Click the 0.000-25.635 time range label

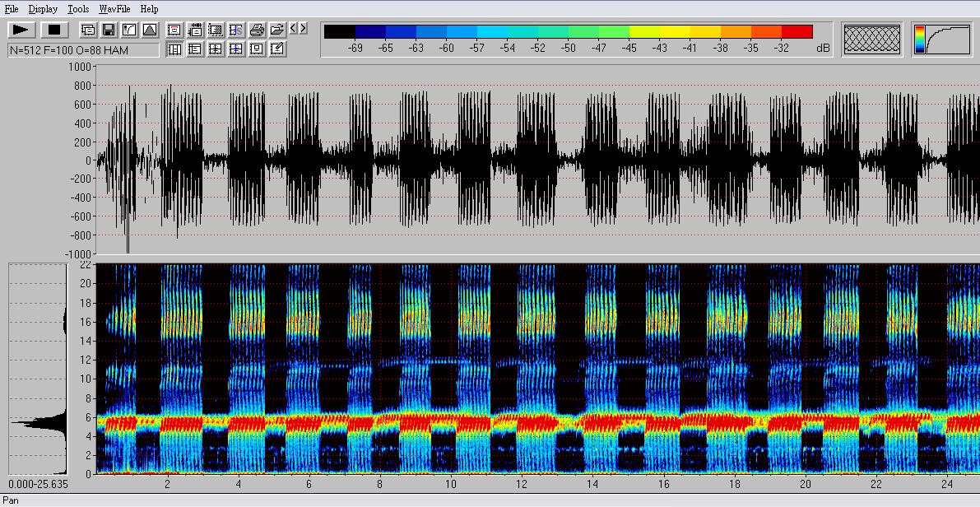(x=38, y=485)
